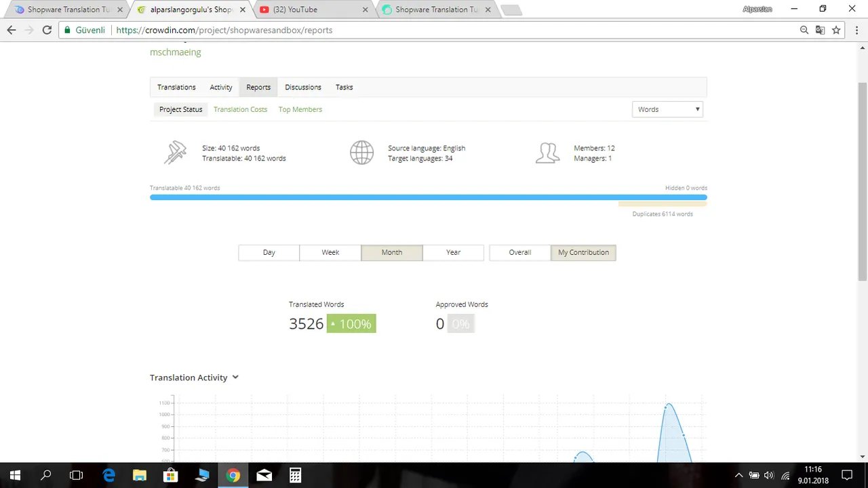The height and width of the screenshot is (488, 868).
Task: Switch to the last Shopware Translation tab
Action: (437, 9)
